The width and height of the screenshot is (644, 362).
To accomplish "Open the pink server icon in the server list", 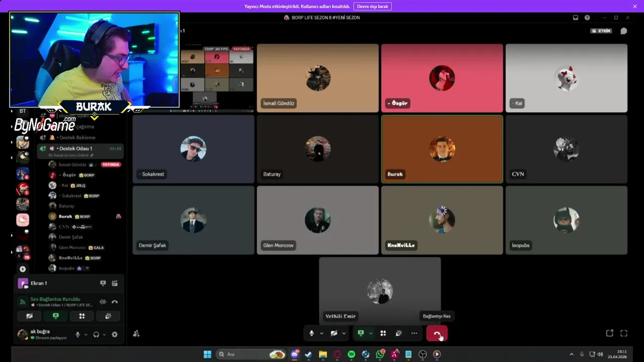I will (x=23, y=220).
